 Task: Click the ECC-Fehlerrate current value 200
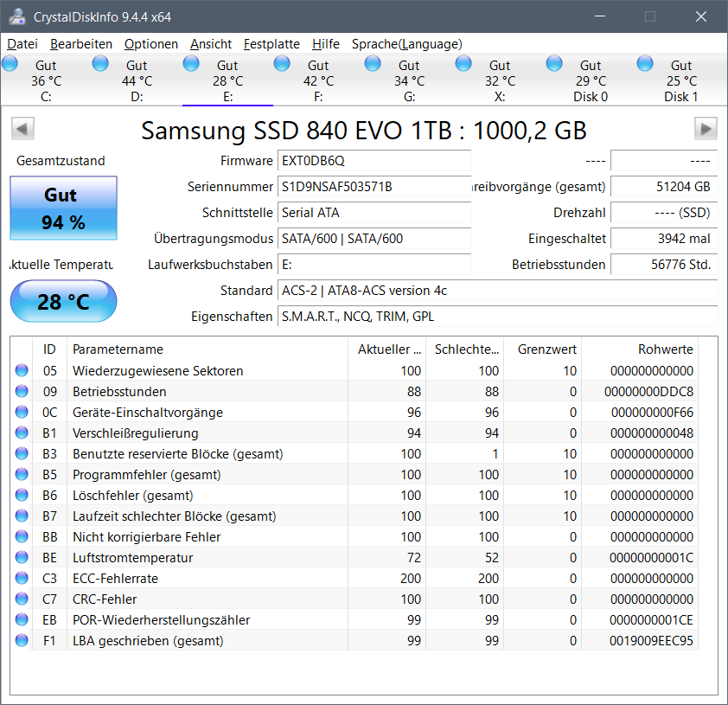411,578
